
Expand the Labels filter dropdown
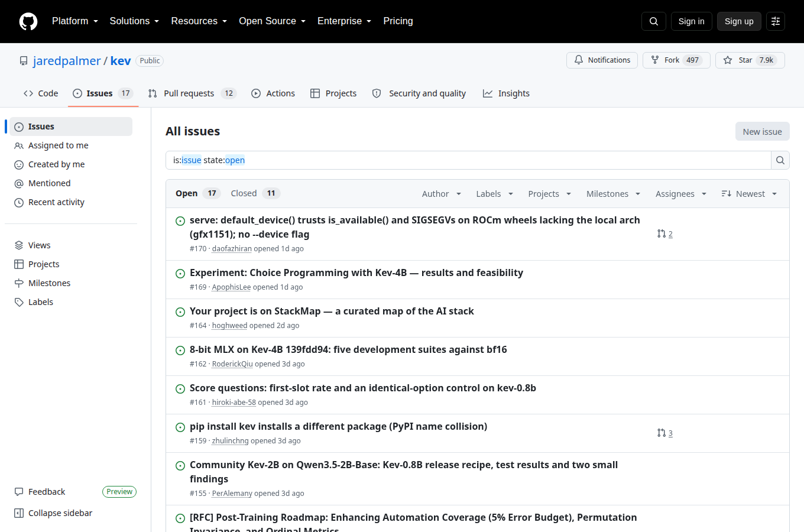[x=495, y=194]
